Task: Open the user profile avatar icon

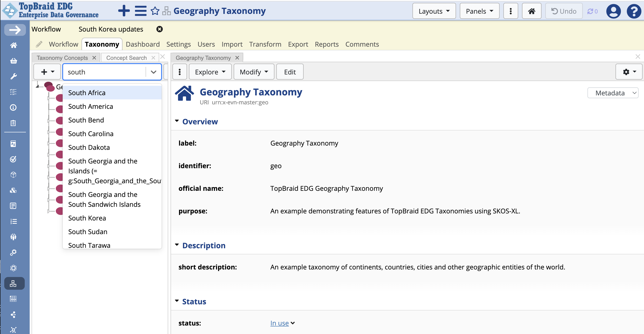Action: 613,11
